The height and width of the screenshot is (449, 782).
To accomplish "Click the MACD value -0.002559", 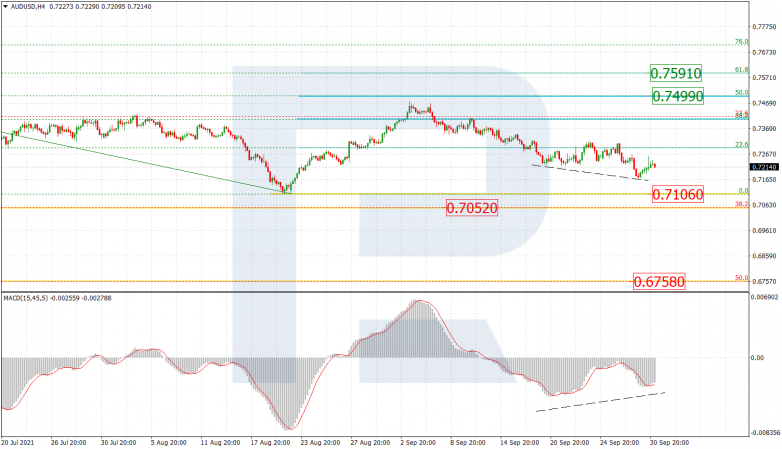I will (x=66, y=298).
